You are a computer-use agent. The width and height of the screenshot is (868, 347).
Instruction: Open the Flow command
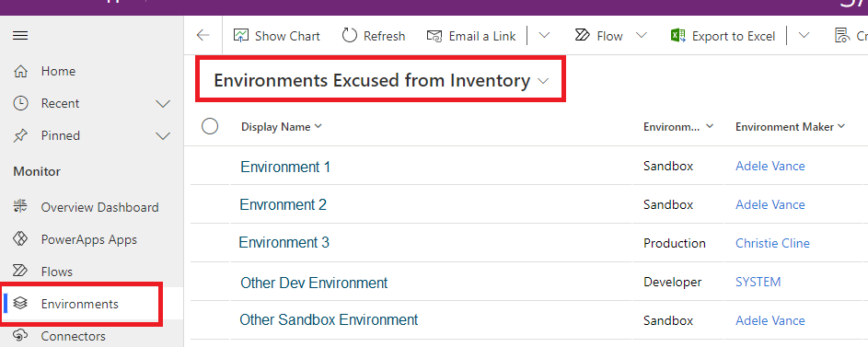click(x=599, y=36)
